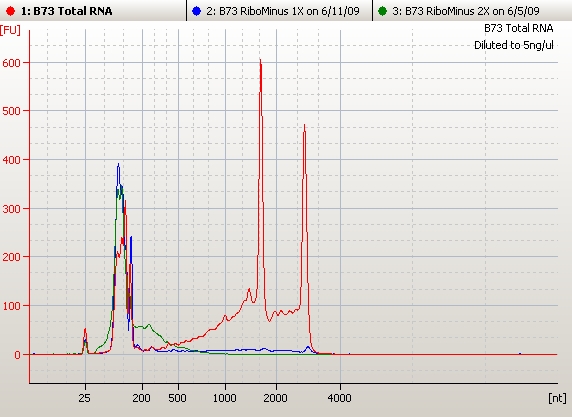This screenshot has width=572, height=417.
Task: Click the 'Diluted to 5ng/ul' annotation text
Action: pos(514,45)
